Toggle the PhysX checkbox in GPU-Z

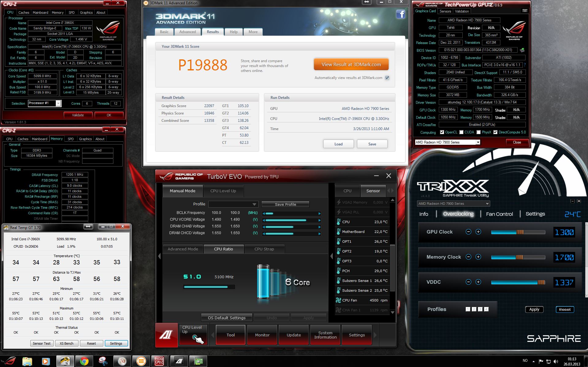point(478,132)
